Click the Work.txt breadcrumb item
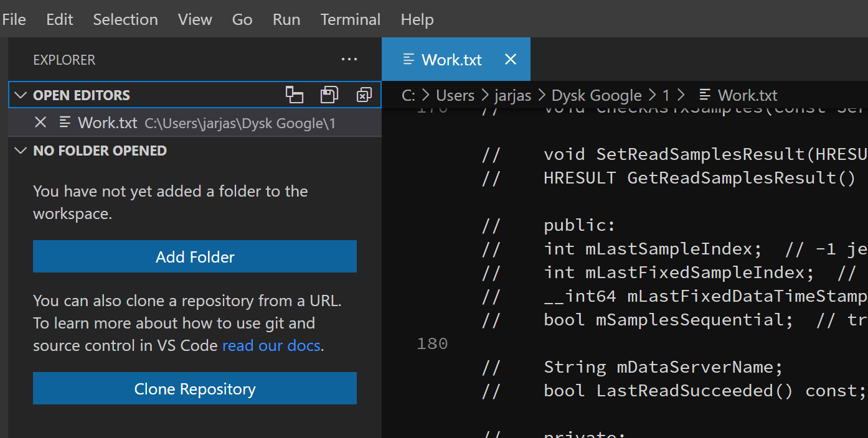868x438 pixels. pyautogui.click(x=747, y=95)
